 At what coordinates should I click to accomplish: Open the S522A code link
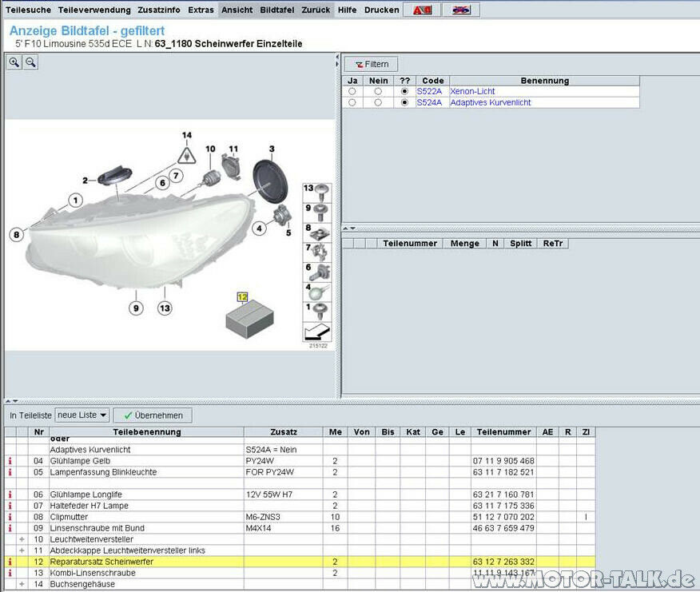(429, 91)
